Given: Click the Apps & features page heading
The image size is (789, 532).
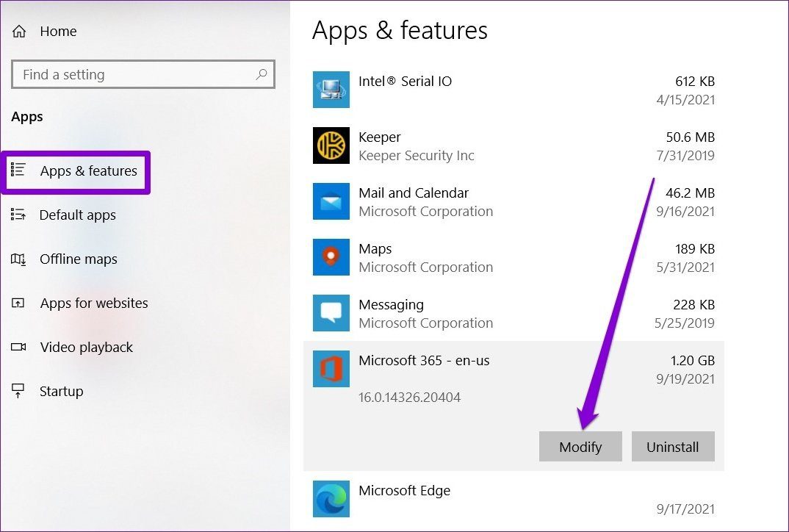Looking at the screenshot, I should pyautogui.click(x=400, y=30).
